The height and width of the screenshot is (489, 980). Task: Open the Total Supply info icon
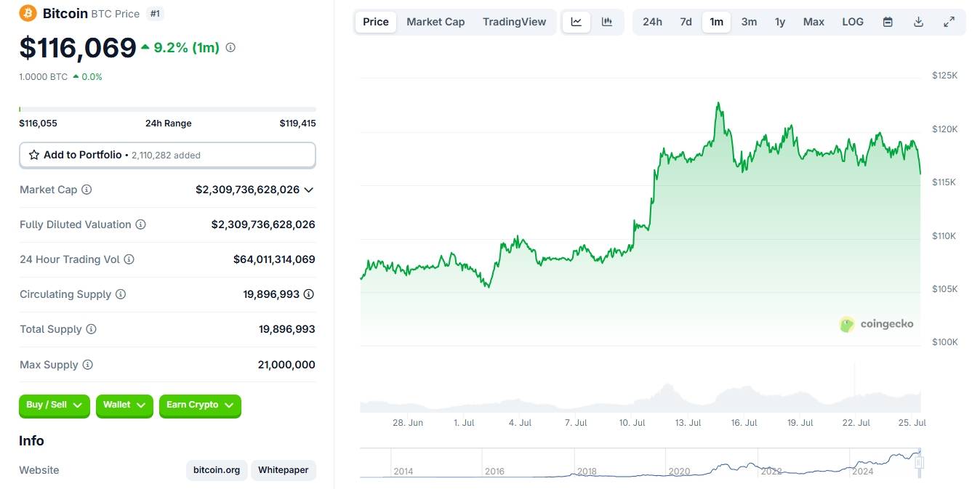[91, 329]
